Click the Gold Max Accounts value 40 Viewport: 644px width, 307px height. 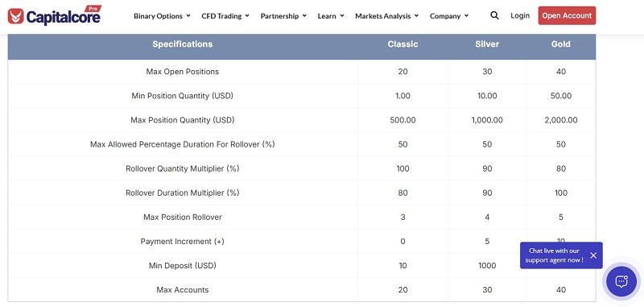(x=560, y=290)
